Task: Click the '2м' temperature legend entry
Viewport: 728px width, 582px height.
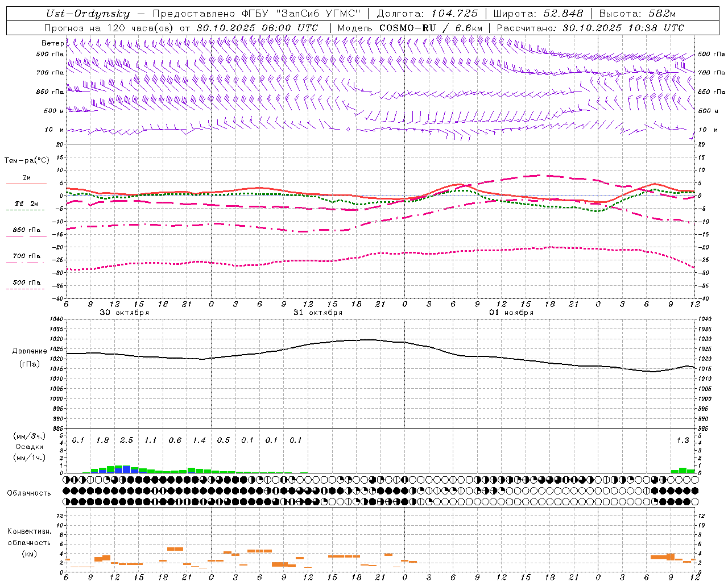Action: (x=27, y=177)
